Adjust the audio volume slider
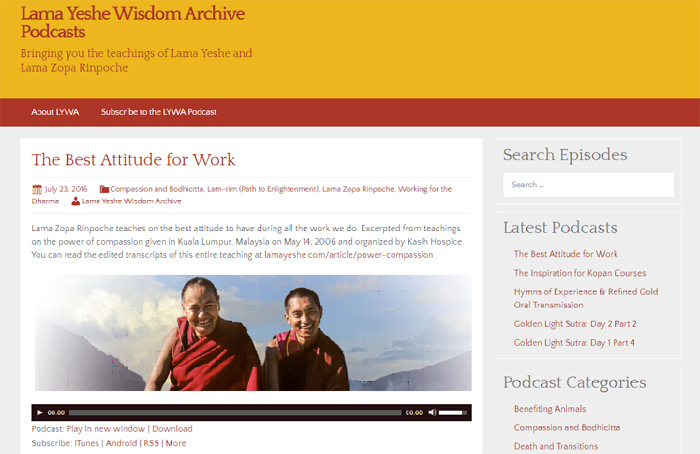Image resolution: width=700 pixels, height=454 pixels. pyautogui.click(x=453, y=412)
